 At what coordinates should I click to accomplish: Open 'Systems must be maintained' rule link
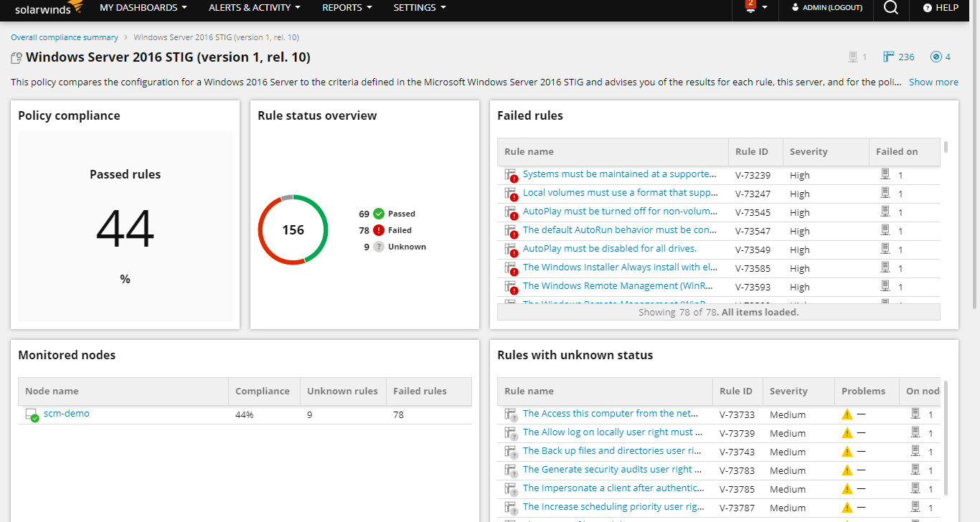tap(620, 174)
